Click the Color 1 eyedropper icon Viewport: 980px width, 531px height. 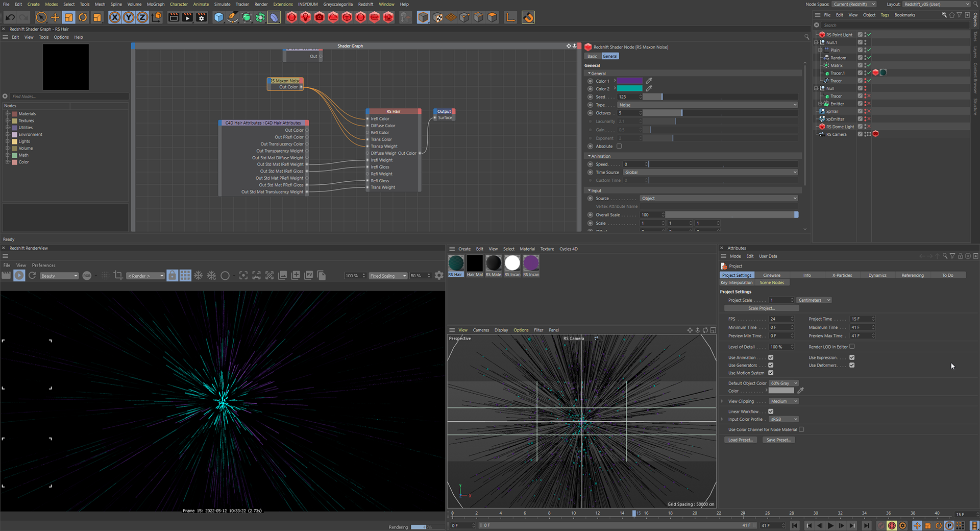(649, 81)
